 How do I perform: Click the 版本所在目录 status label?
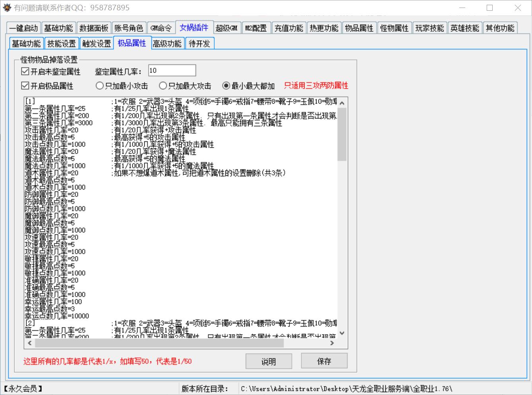click(205, 389)
